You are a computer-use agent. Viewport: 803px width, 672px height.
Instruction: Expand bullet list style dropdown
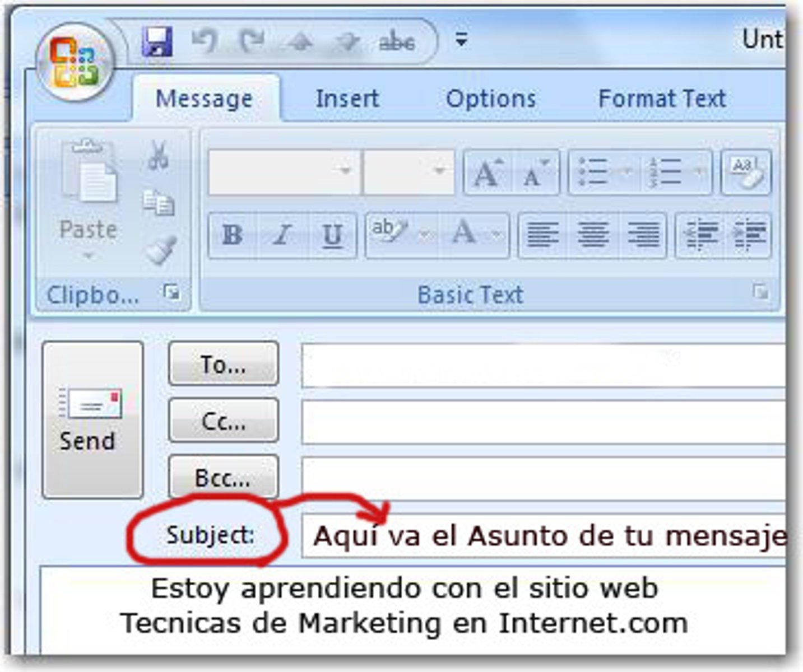point(627,172)
